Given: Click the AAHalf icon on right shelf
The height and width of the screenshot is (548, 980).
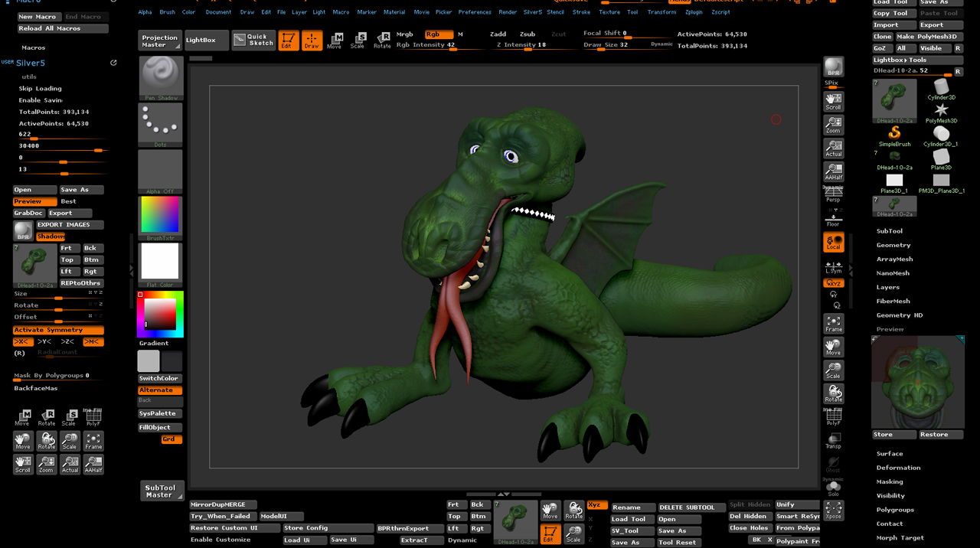Looking at the screenshot, I should [x=833, y=171].
